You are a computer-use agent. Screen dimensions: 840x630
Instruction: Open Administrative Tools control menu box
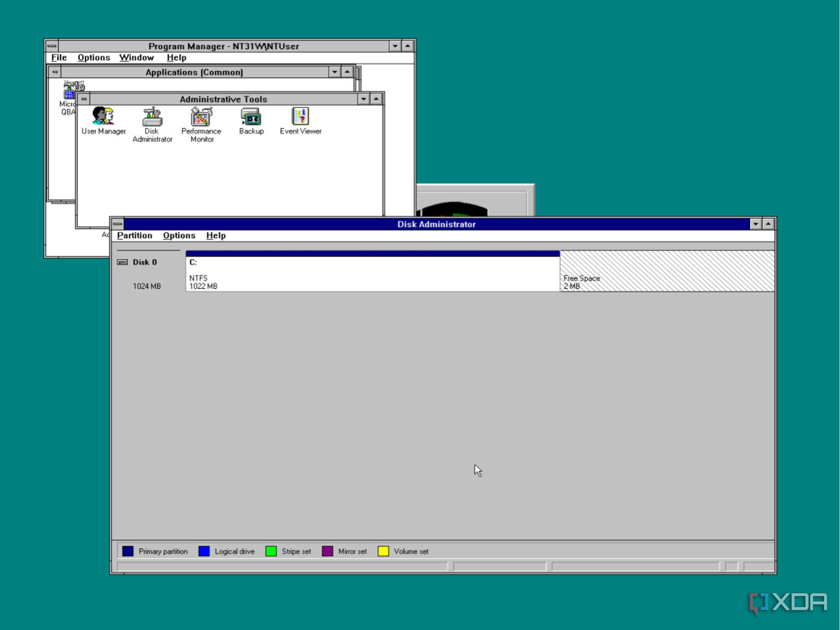[84, 99]
